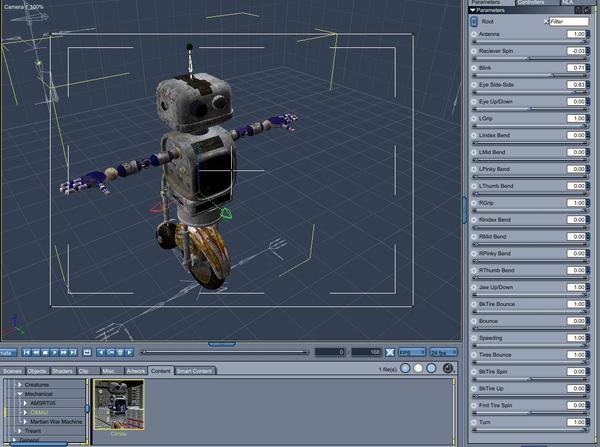600x447 pixels.
Task: Click the Root node icon in Parameters
Action: tap(474, 21)
